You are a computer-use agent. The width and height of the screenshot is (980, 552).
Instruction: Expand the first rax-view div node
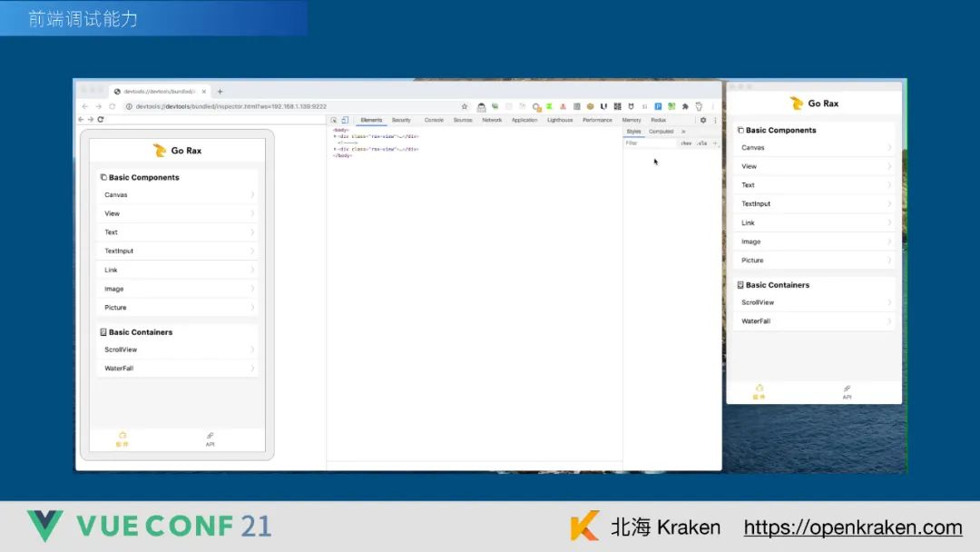pos(335,136)
